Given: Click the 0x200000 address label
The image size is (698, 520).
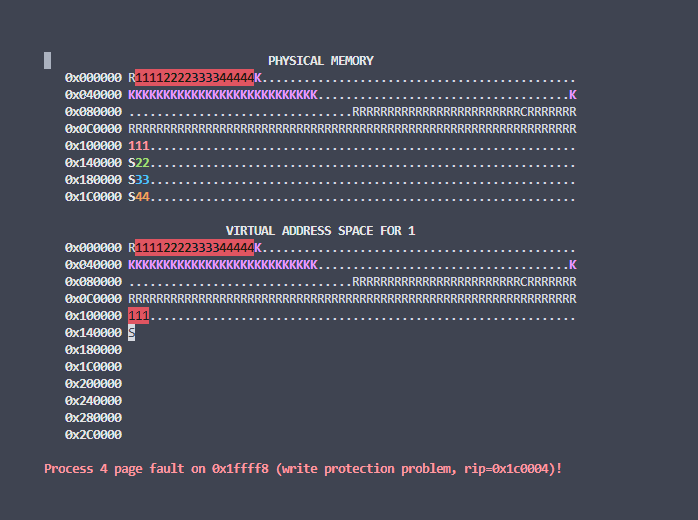Looking at the screenshot, I should pyautogui.click(x=93, y=384).
